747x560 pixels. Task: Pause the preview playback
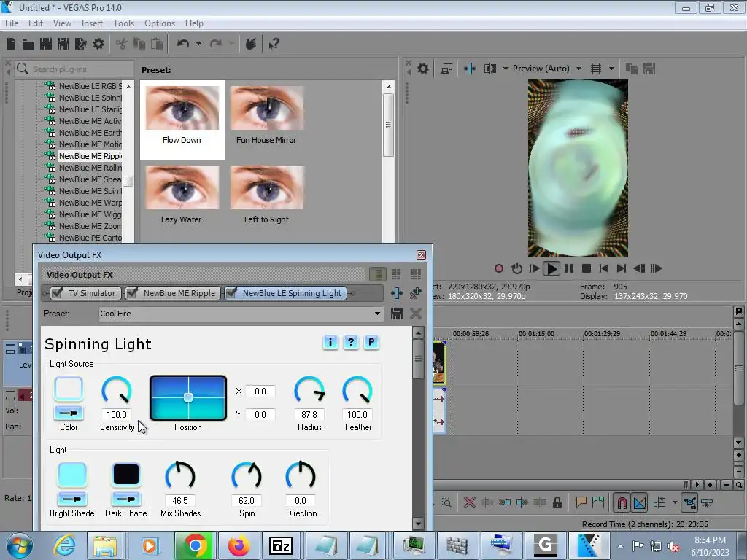(569, 268)
